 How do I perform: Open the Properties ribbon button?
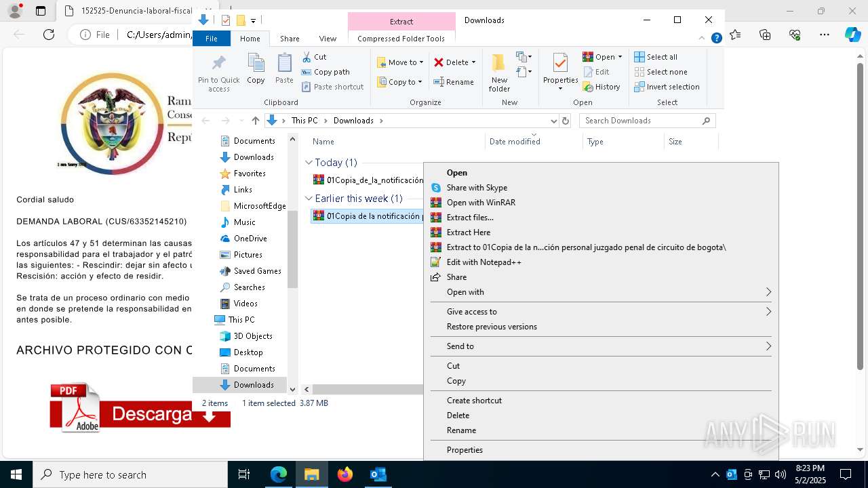[560, 72]
